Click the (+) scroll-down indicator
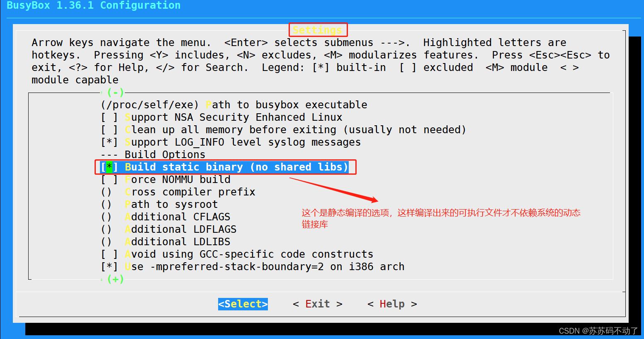 (115, 279)
